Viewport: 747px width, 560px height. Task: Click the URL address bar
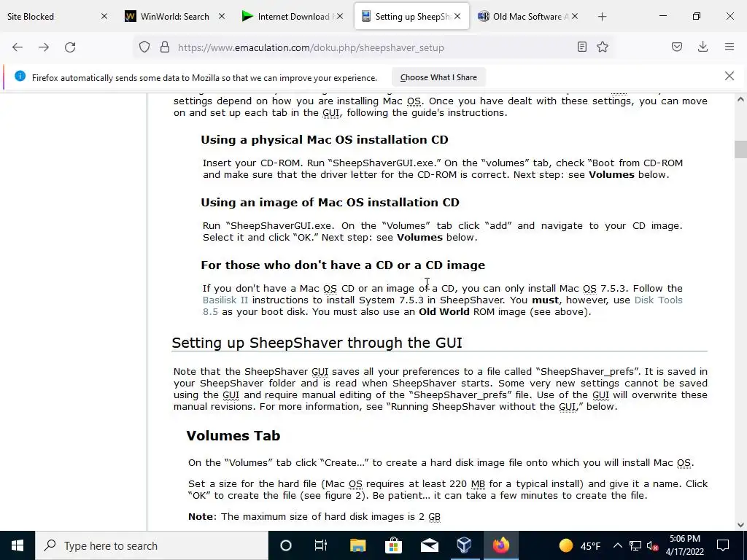point(371,47)
